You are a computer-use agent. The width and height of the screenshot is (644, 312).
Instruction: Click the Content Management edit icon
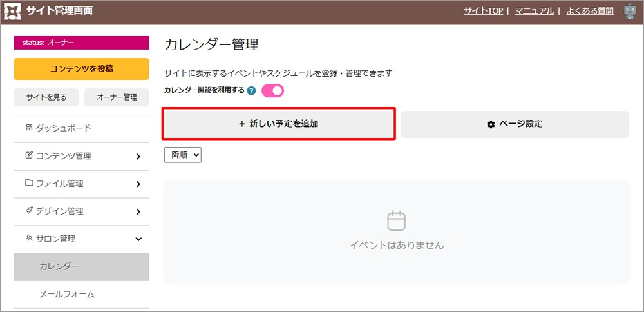tap(29, 155)
